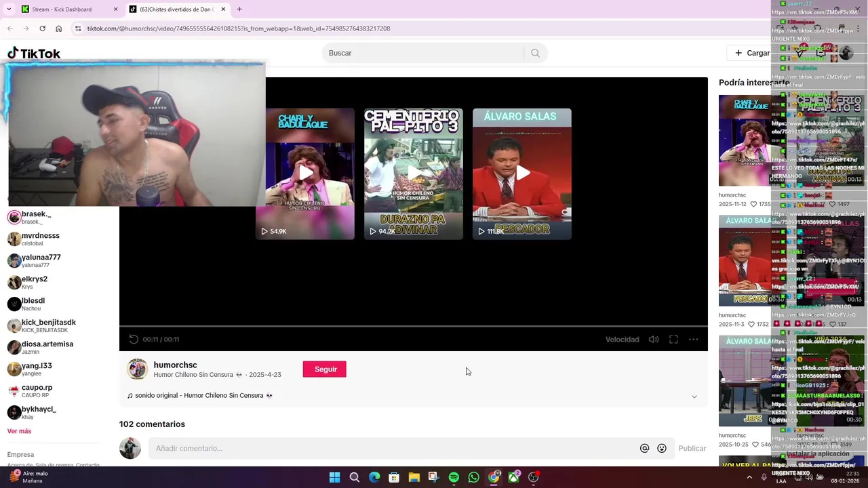The height and width of the screenshot is (488, 868).
Task: Open diosa.artemisa account in sidebar
Action: pyautogui.click(x=54, y=347)
